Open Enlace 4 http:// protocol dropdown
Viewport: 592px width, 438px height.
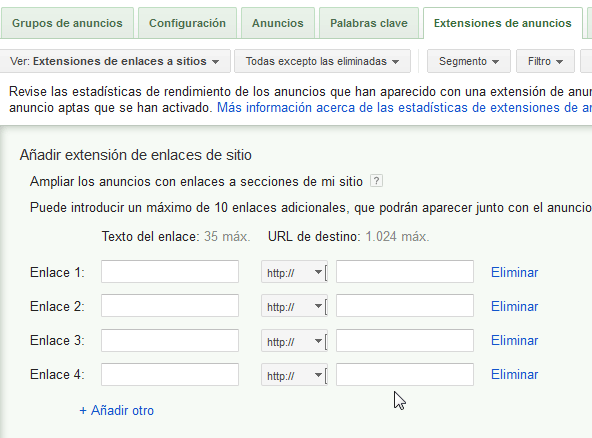tap(294, 375)
